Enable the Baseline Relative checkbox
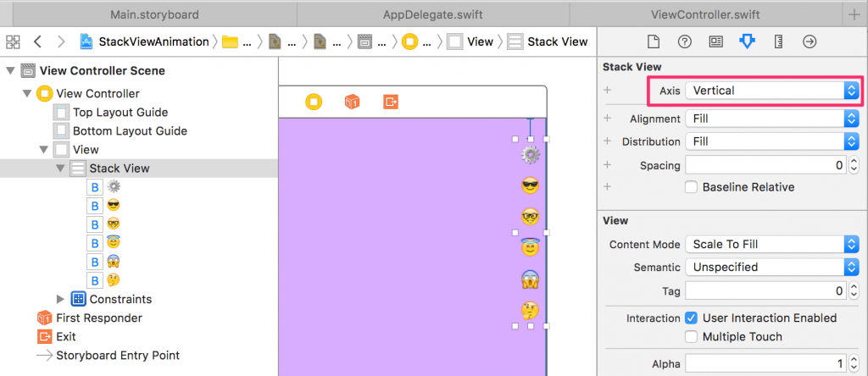 [691, 187]
